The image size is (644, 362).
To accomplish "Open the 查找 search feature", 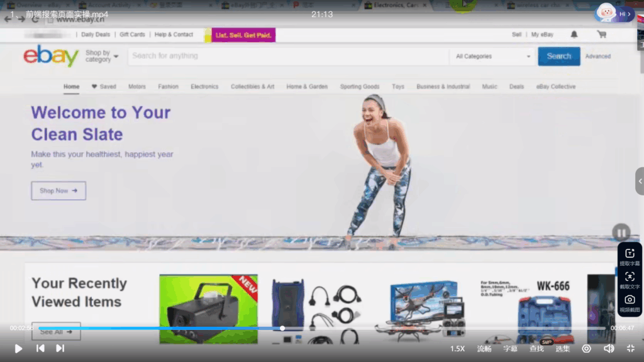I will point(536,349).
